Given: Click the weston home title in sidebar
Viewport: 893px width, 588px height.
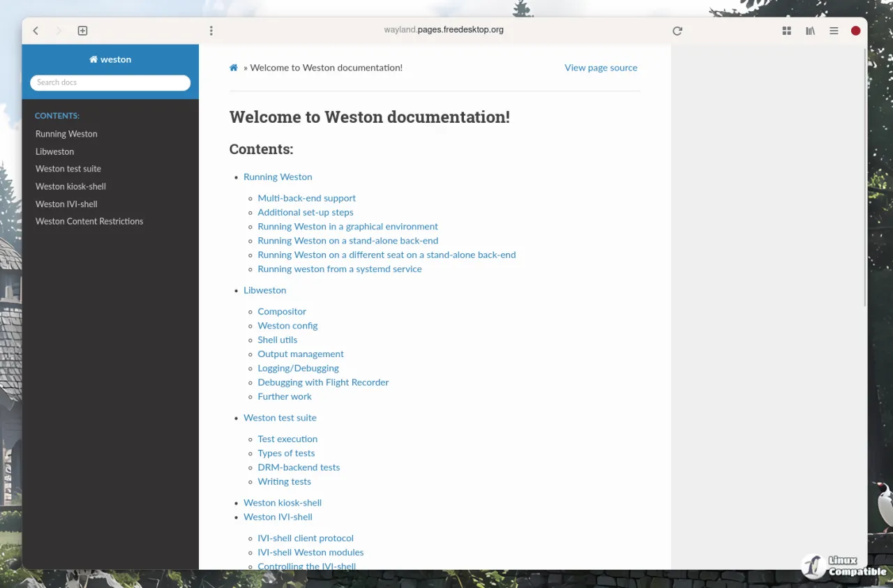Looking at the screenshot, I should point(110,59).
